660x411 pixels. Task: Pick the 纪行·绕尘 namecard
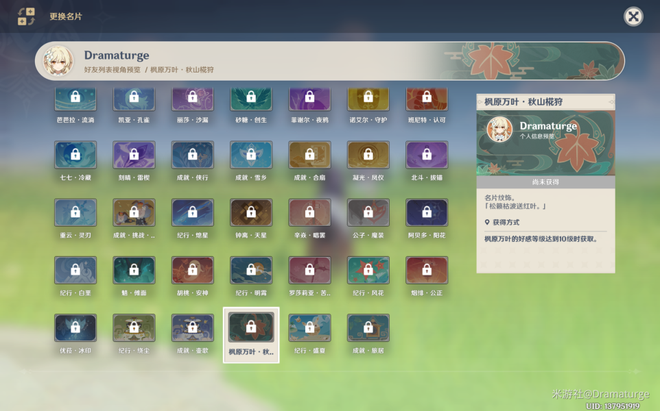(134, 328)
